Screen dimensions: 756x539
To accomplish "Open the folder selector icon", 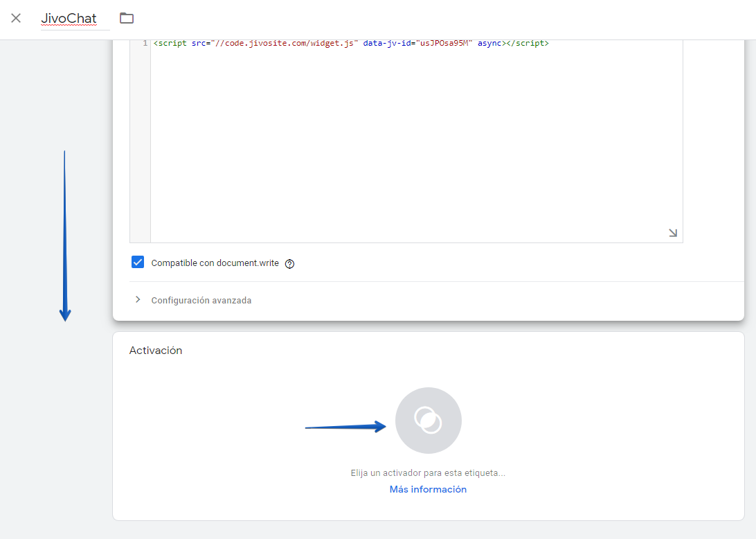I will [x=127, y=18].
